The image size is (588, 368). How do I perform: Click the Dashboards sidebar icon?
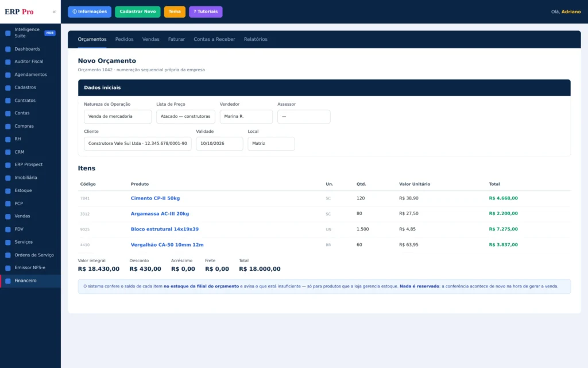click(x=8, y=49)
